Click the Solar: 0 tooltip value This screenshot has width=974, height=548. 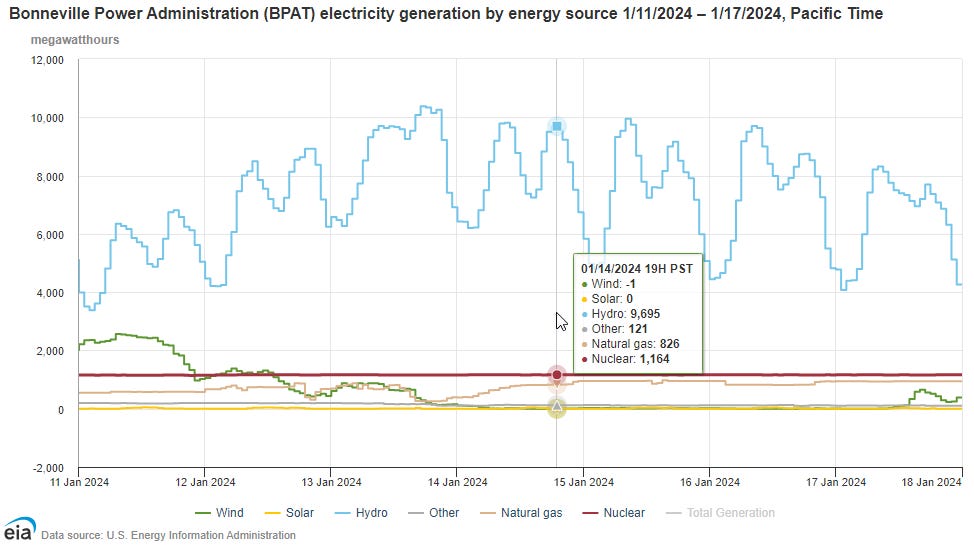607,299
